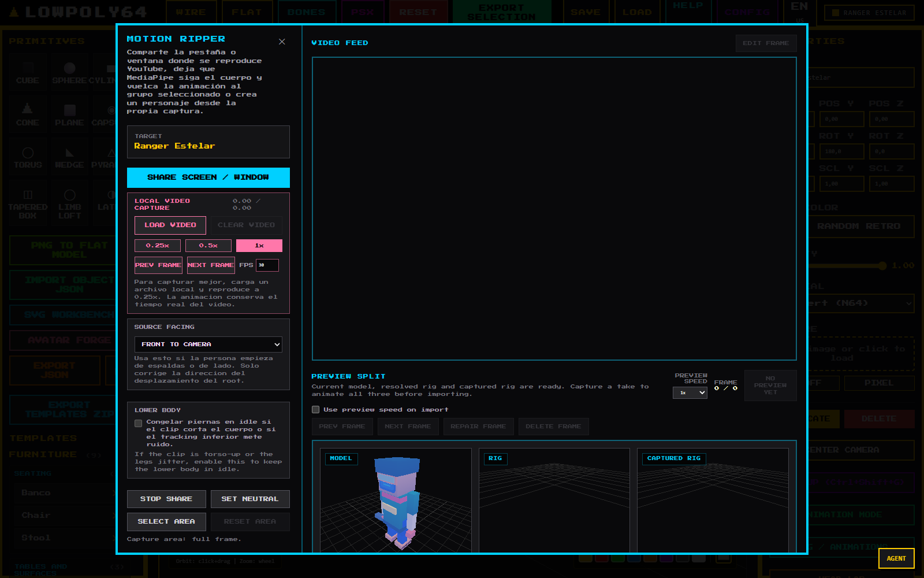Viewport: 924px width, 578px height.
Task: Click the Captured Rig preview pane
Action: [x=713, y=501]
